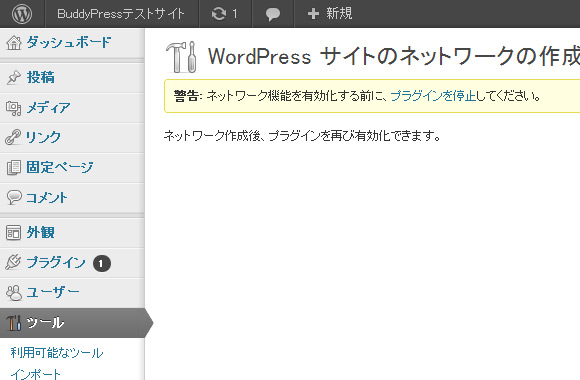580x380 pixels.
Task: Click the ダッシュボード house icon
Action: 14,43
